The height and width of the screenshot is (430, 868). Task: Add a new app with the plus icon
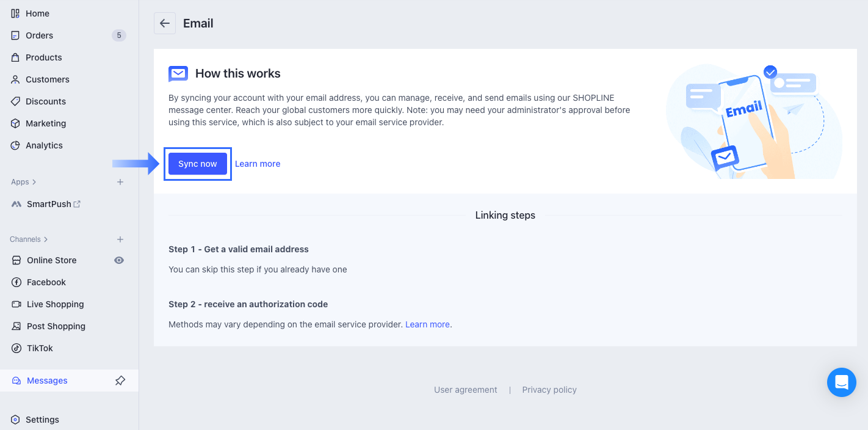pos(120,181)
